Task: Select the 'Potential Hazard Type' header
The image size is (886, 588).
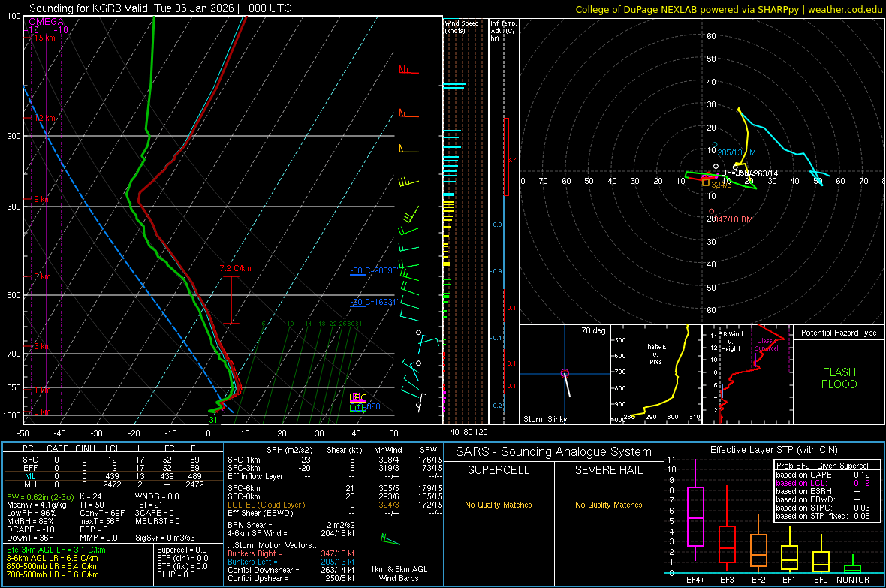Action: 839,333
